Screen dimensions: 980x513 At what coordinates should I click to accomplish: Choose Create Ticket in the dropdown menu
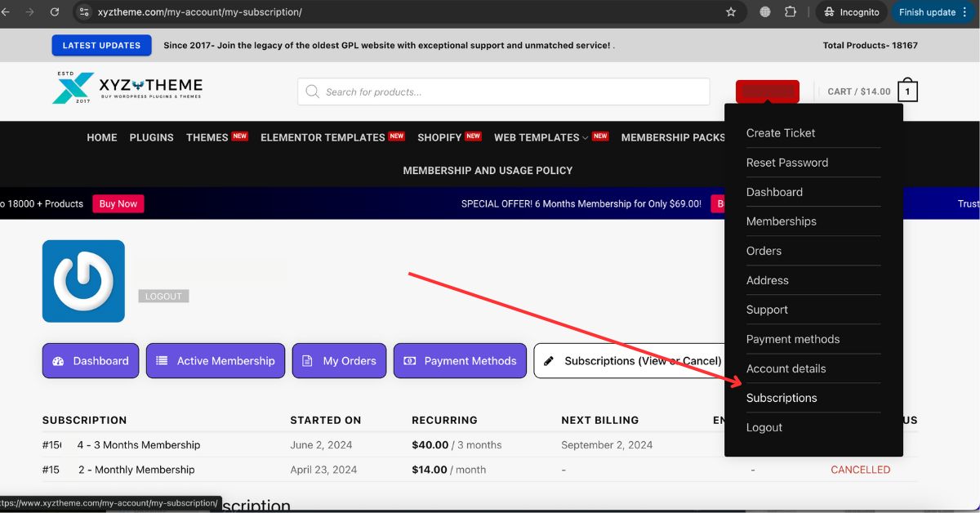tap(781, 133)
